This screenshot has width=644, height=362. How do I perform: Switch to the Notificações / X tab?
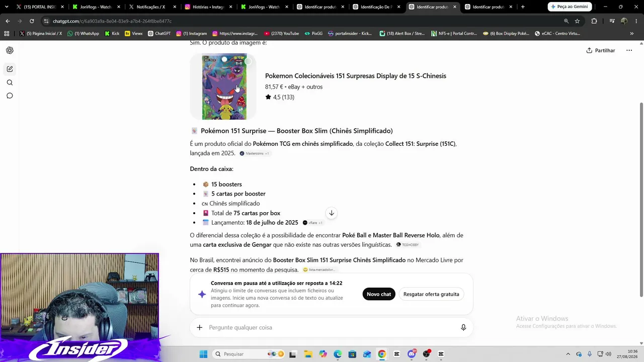coord(152,7)
